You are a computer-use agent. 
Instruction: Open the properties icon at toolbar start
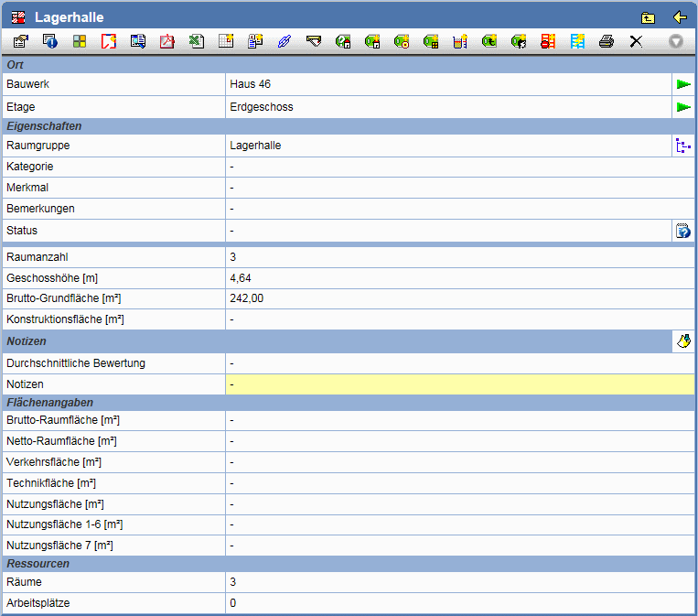pyautogui.click(x=20, y=41)
